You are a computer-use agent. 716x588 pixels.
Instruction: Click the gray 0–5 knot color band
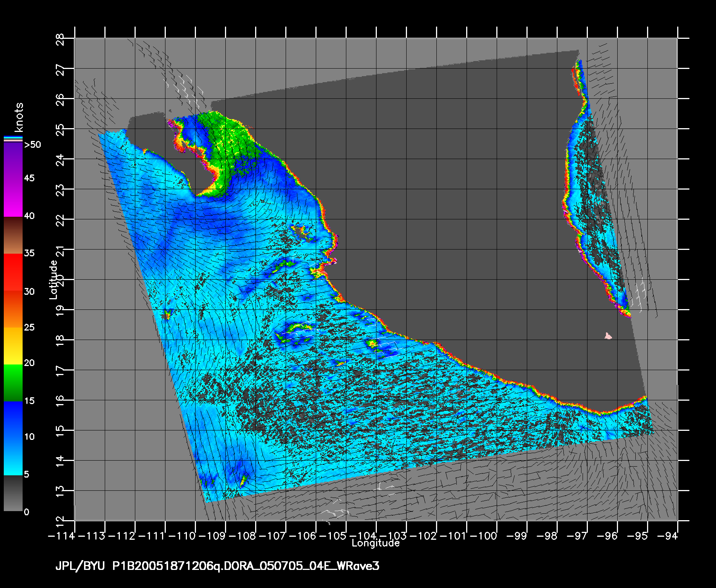[13, 493]
